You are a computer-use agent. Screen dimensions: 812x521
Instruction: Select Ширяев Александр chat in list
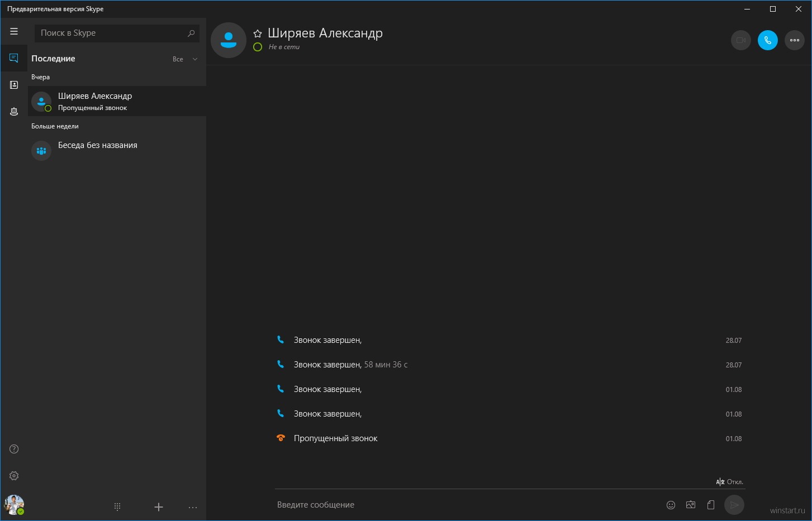[117, 101]
